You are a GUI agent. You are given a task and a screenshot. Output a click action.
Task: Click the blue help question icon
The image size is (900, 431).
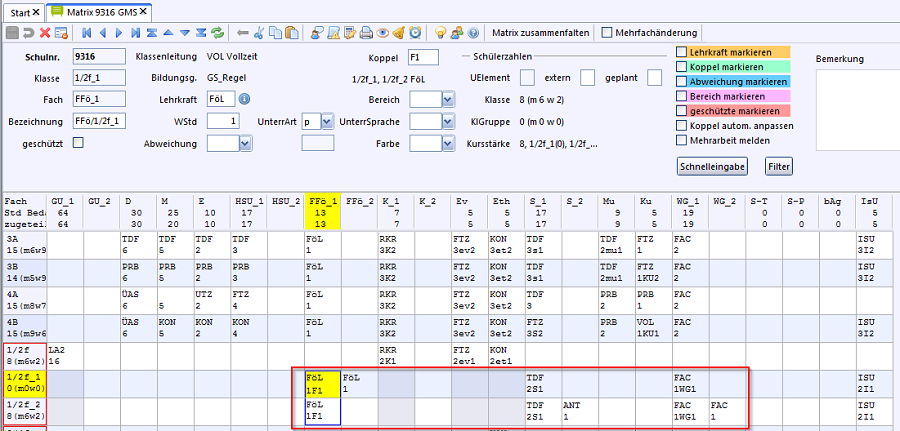click(473, 33)
